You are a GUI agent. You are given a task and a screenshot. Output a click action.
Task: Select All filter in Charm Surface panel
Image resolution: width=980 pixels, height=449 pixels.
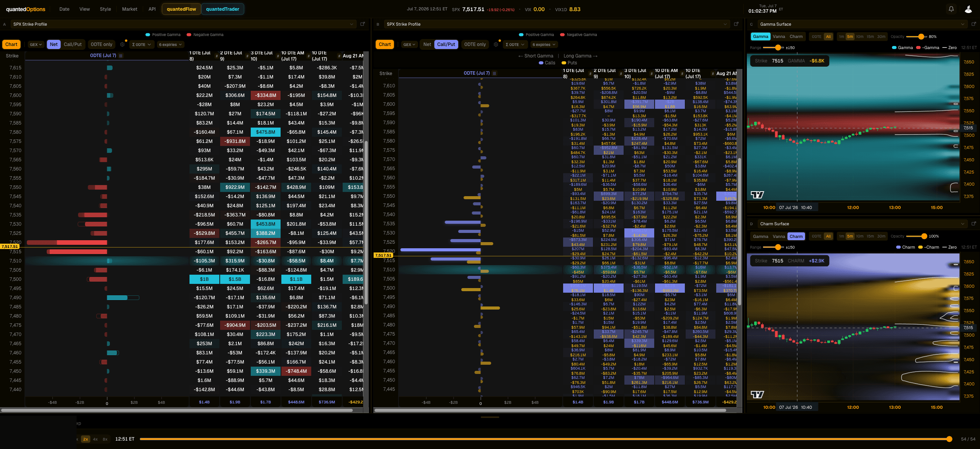tap(828, 236)
